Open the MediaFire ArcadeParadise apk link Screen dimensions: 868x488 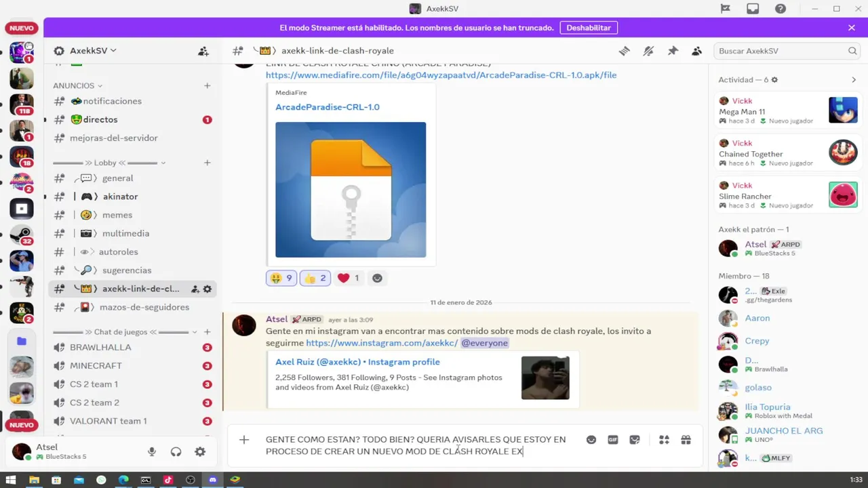(x=441, y=75)
